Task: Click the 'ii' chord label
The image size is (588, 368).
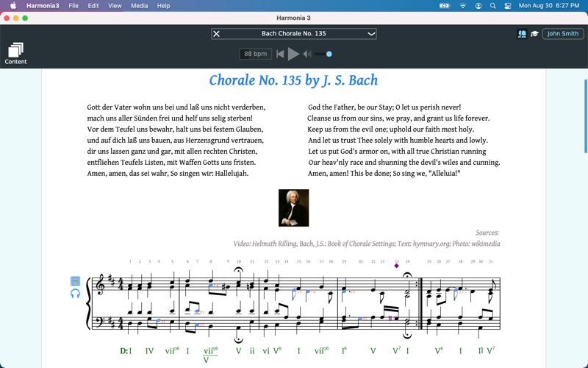Action: [252, 351]
